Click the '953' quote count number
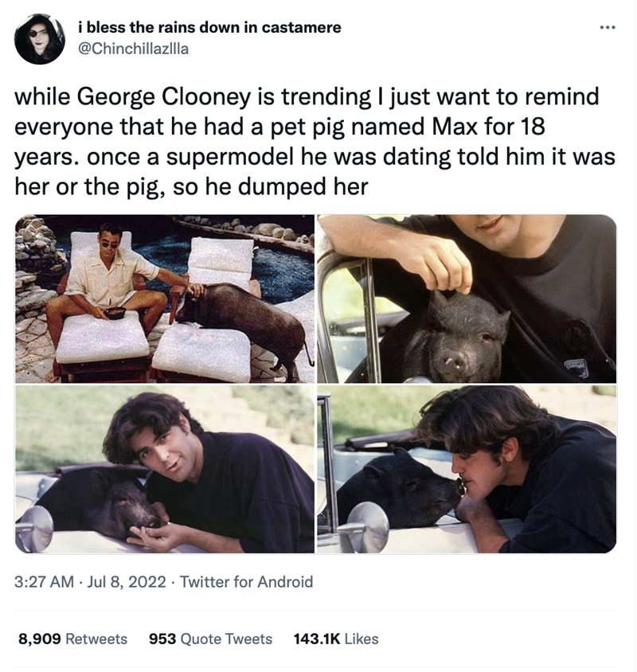This screenshot has height=672, width=637. tap(162, 639)
